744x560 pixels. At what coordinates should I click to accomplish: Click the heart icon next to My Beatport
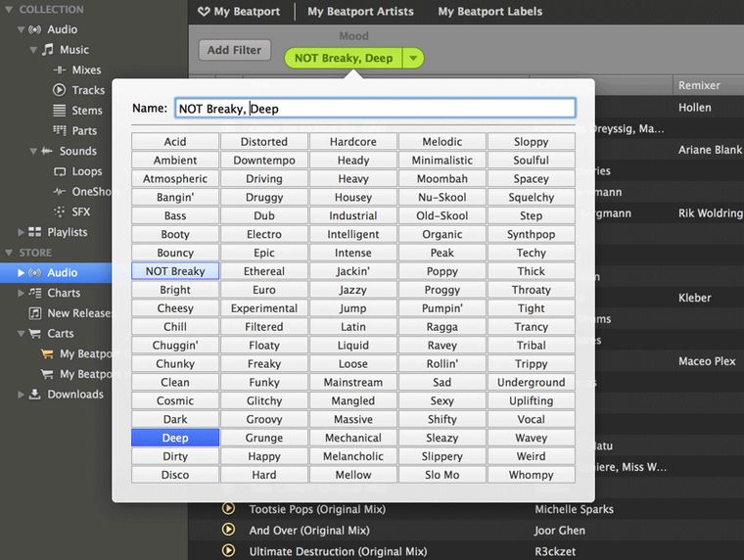tap(204, 12)
